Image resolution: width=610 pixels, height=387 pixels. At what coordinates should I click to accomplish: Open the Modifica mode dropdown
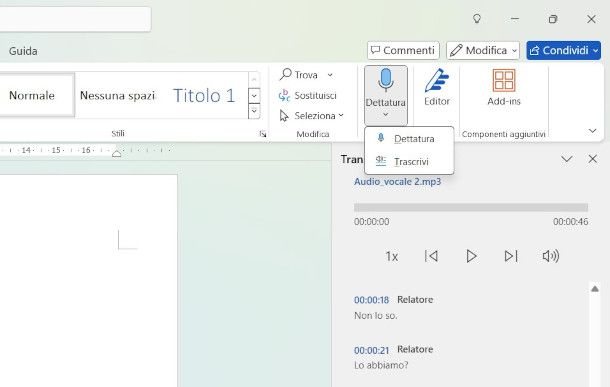pos(483,51)
